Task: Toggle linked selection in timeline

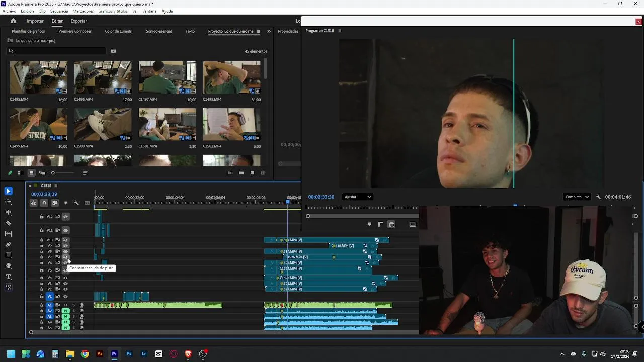Action: click(x=55, y=203)
